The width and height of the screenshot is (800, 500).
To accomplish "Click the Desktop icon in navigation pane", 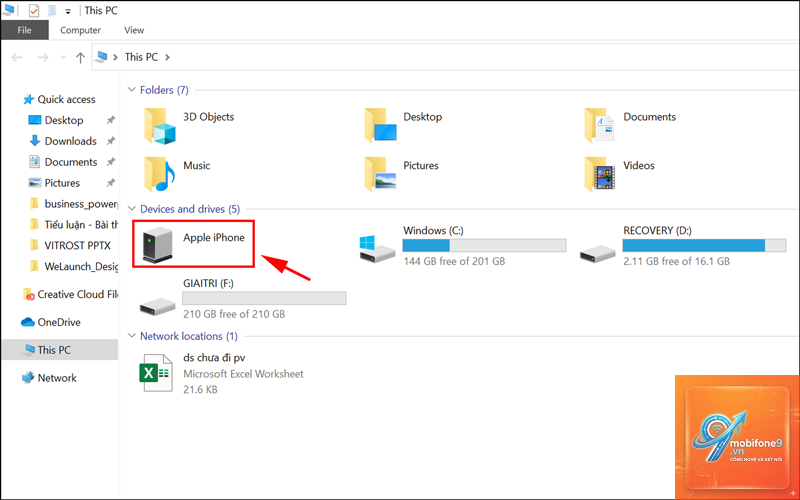I will coord(35,120).
